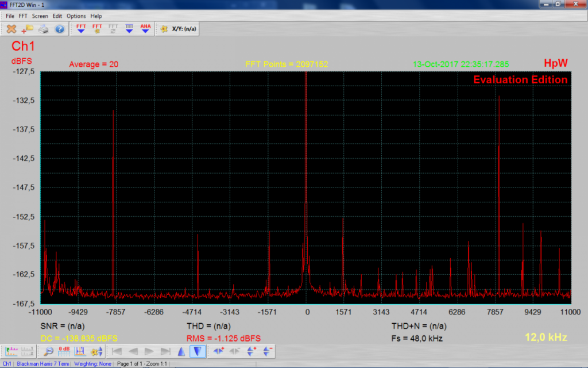Viewport: 588px width, 368px height.
Task: Toggle the colored channel display icon at bottom-left
Action: click(x=11, y=351)
